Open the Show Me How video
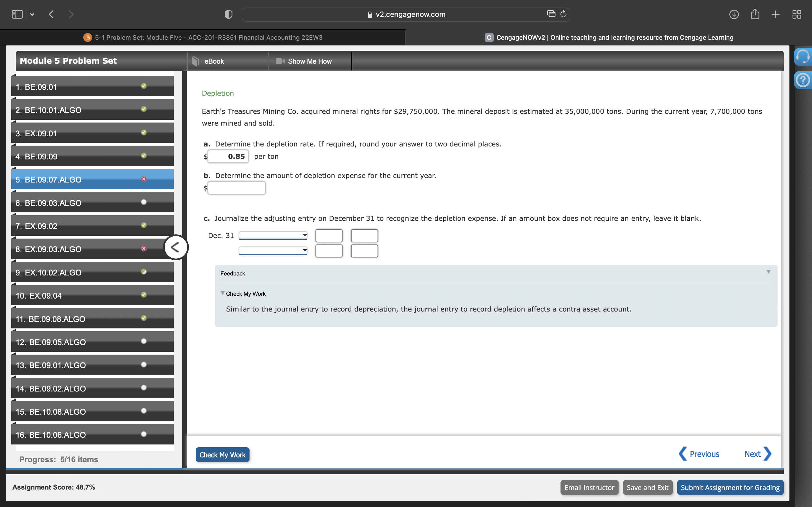The image size is (812, 507). [x=309, y=61]
